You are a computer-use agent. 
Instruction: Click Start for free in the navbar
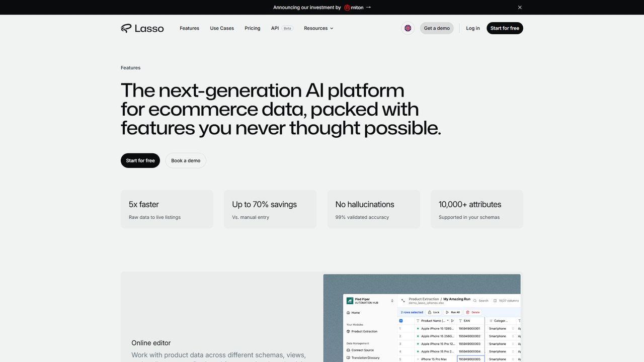(505, 28)
